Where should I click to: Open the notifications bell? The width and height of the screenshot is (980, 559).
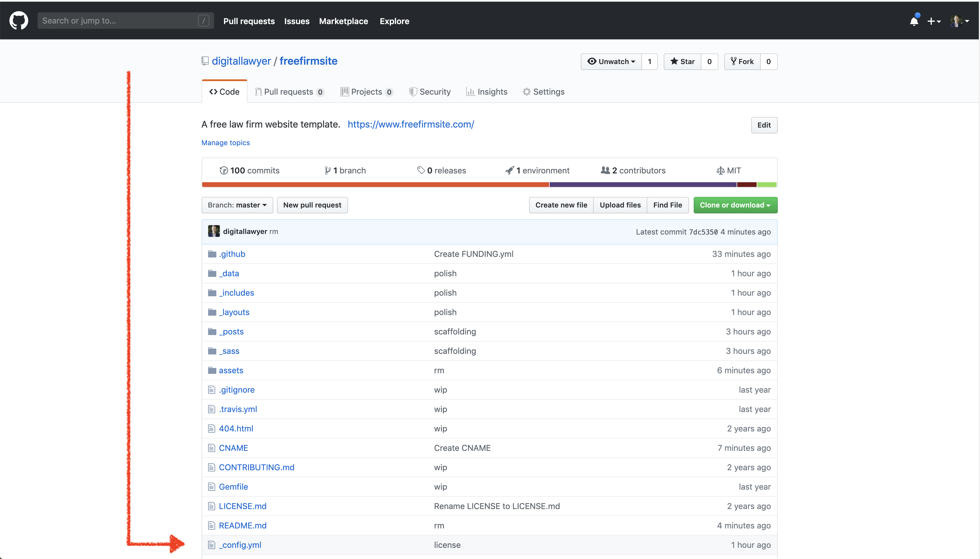pos(914,21)
